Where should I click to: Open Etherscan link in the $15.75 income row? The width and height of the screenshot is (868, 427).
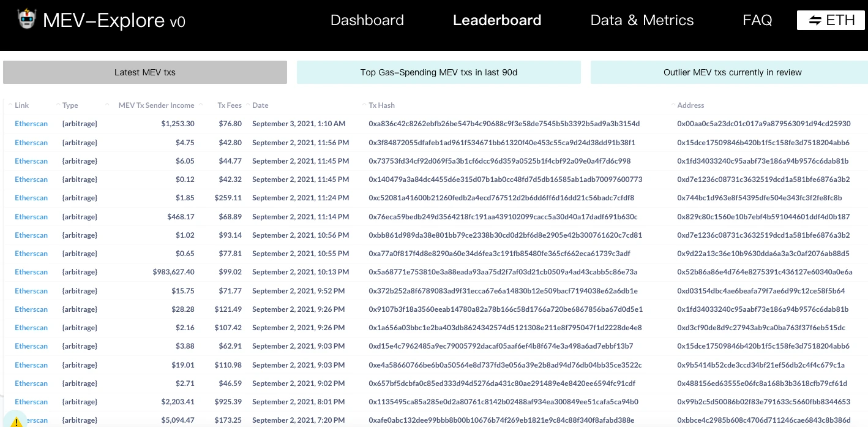coord(31,291)
